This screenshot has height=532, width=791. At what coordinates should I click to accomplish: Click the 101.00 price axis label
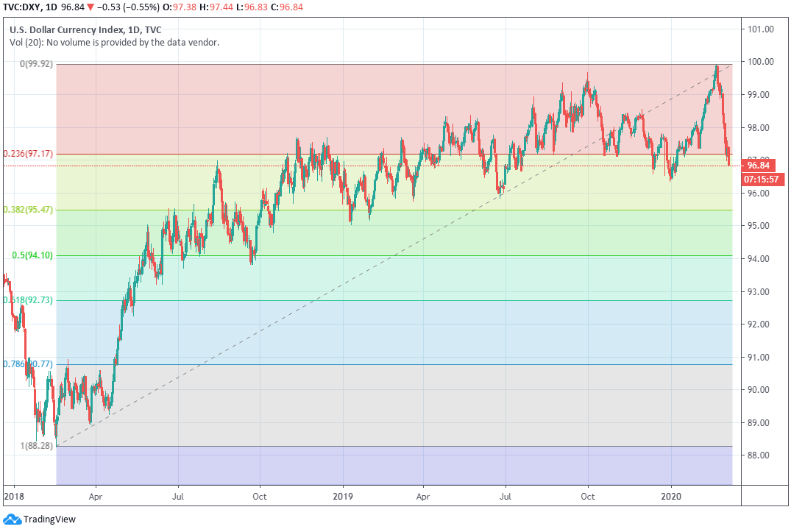[760, 29]
